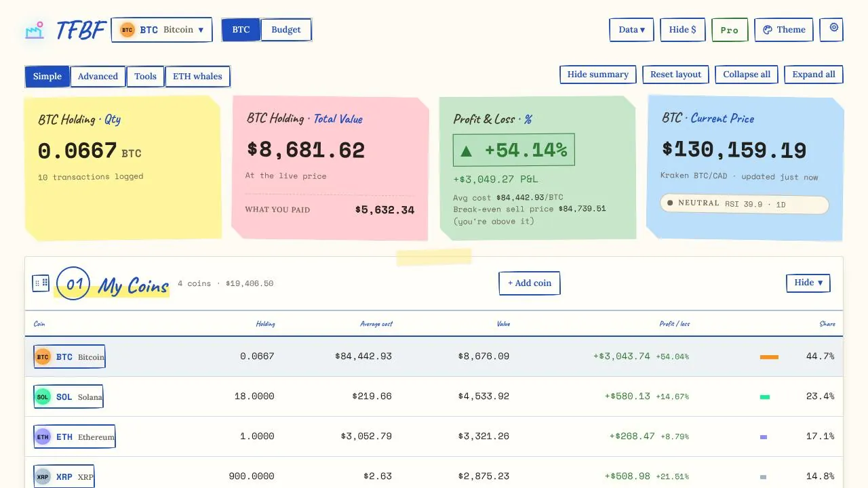Select the BTC view toggle

pos(241,30)
